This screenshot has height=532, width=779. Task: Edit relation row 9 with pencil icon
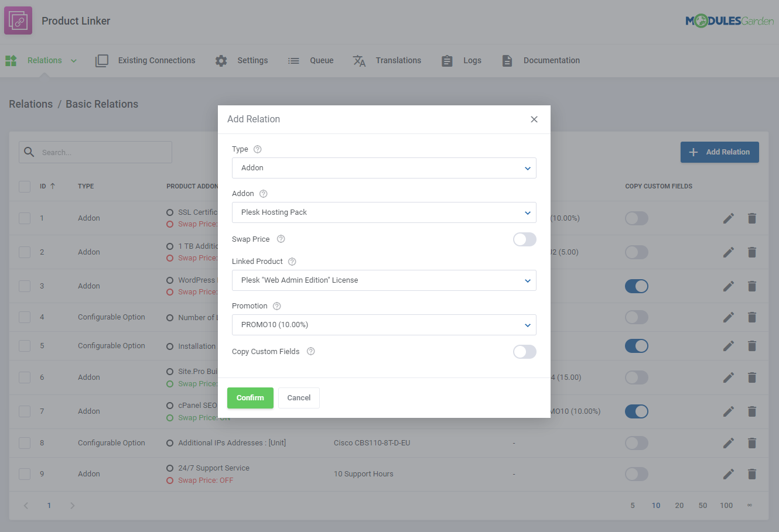click(729, 474)
